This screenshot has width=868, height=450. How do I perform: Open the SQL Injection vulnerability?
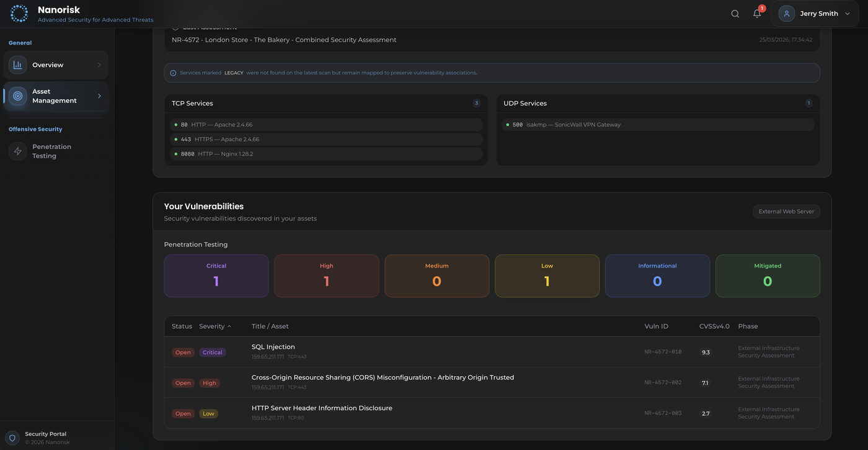[x=273, y=347]
